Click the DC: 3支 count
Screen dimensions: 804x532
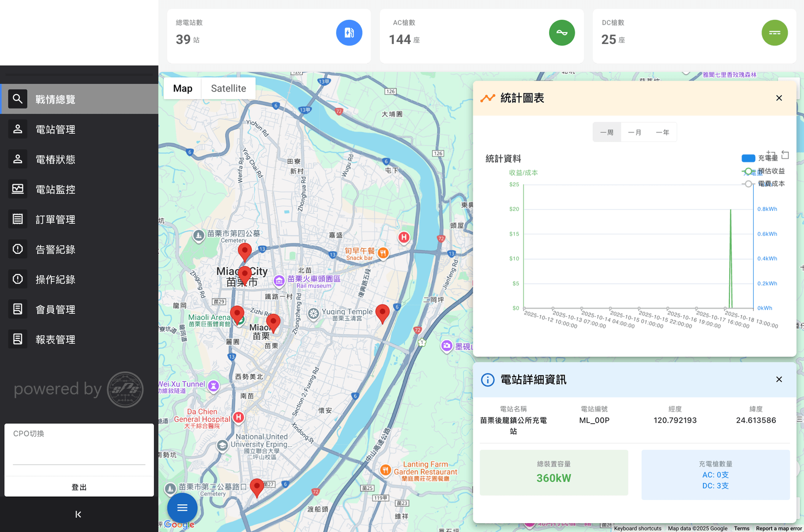point(716,486)
